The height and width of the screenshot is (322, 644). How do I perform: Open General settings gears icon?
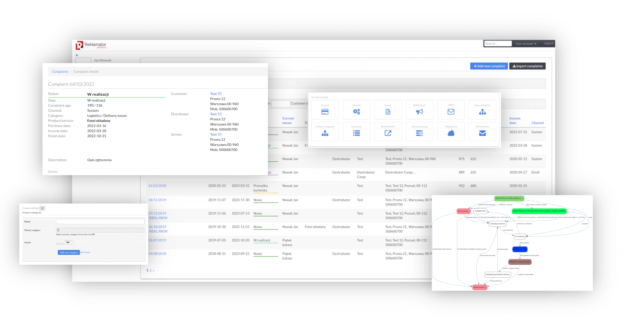tap(356, 112)
